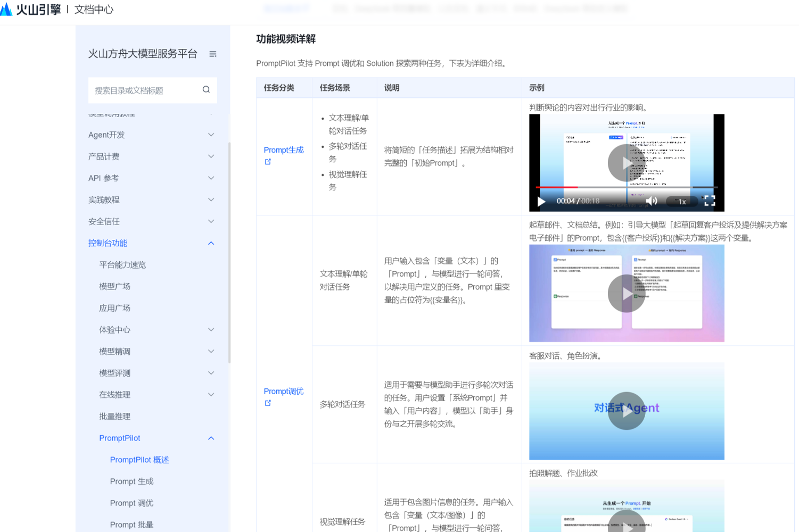
Task: Play the 文本理解/单轮对话 example video
Action: (627, 293)
